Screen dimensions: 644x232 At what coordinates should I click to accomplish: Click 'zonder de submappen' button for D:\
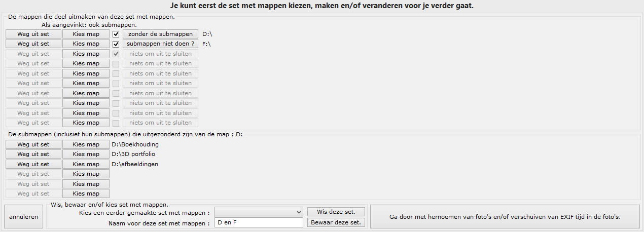pos(160,34)
